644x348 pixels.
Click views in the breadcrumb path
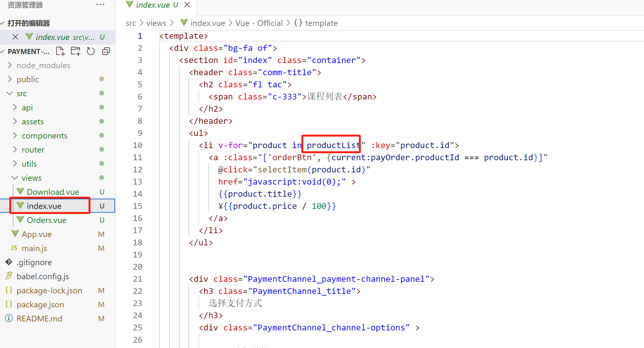pos(156,23)
